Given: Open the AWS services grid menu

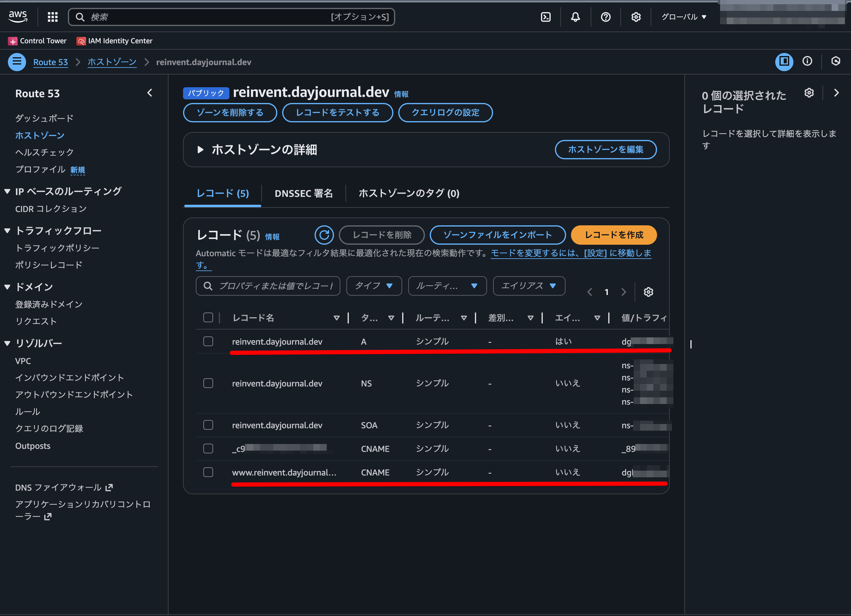Looking at the screenshot, I should click(52, 17).
